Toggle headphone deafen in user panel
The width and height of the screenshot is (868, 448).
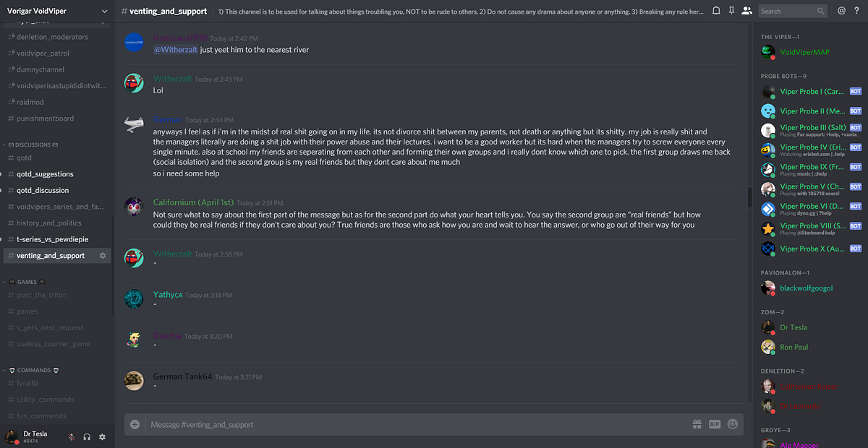point(87,436)
